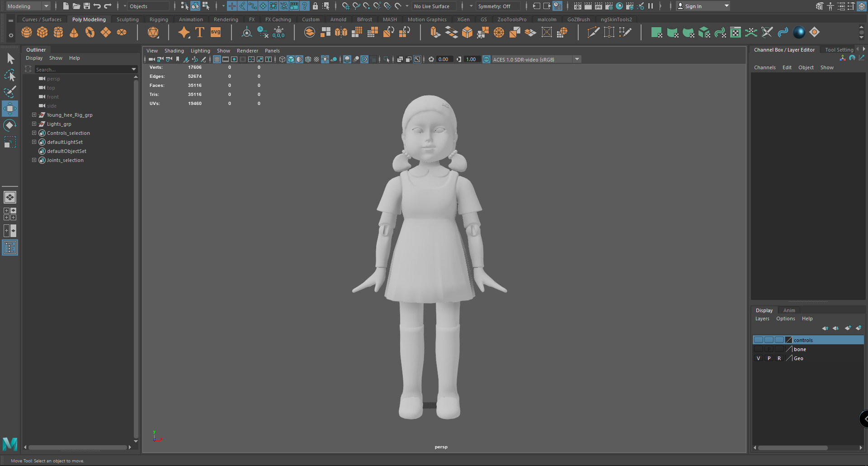Viewport: 868px width, 466px height.
Task: Toggle reference R box of Geo layer
Action: (779, 358)
